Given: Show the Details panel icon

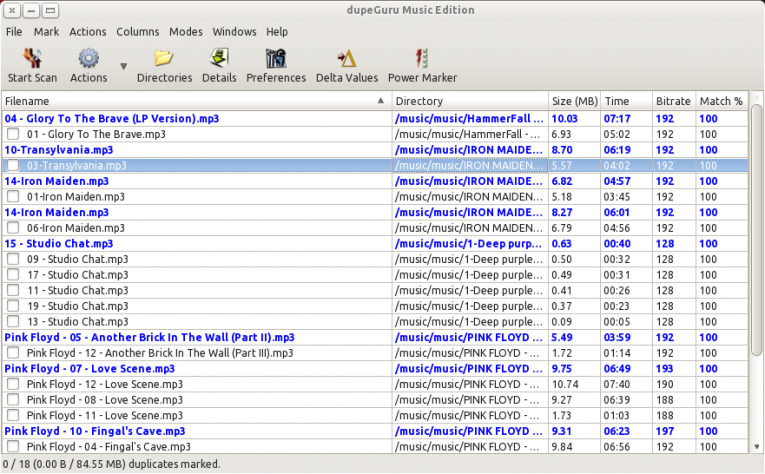Looking at the screenshot, I should [x=219, y=59].
